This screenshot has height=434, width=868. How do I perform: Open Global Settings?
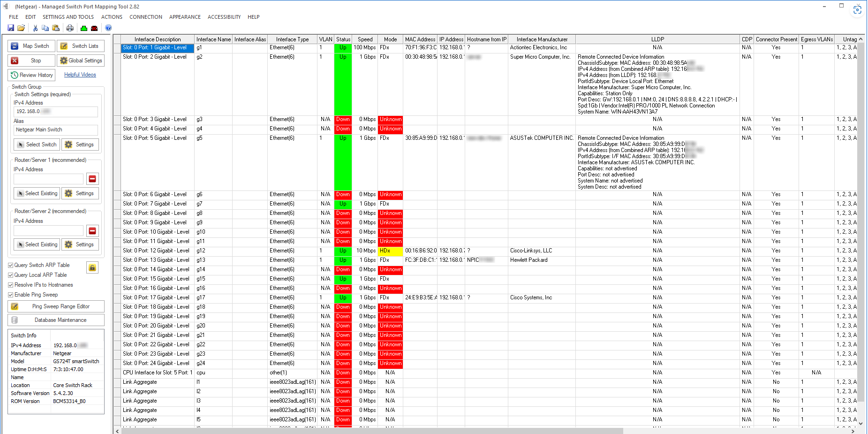point(81,61)
